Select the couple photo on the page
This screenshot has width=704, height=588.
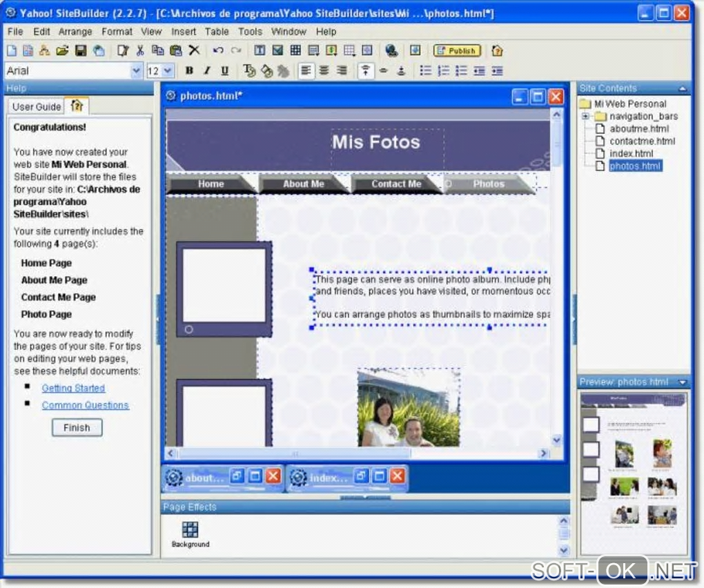(409, 408)
